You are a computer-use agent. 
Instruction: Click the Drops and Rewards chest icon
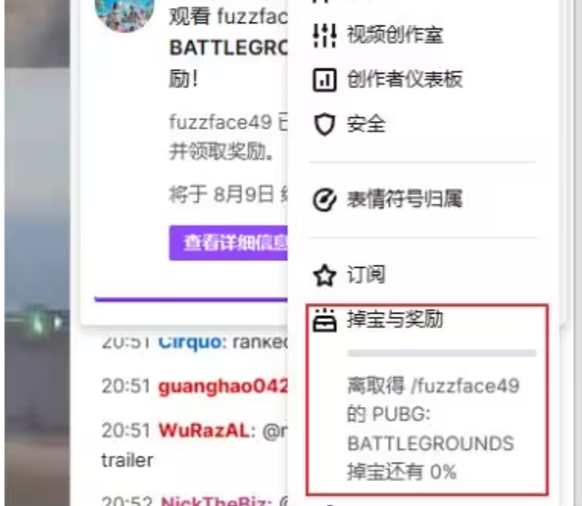324,320
